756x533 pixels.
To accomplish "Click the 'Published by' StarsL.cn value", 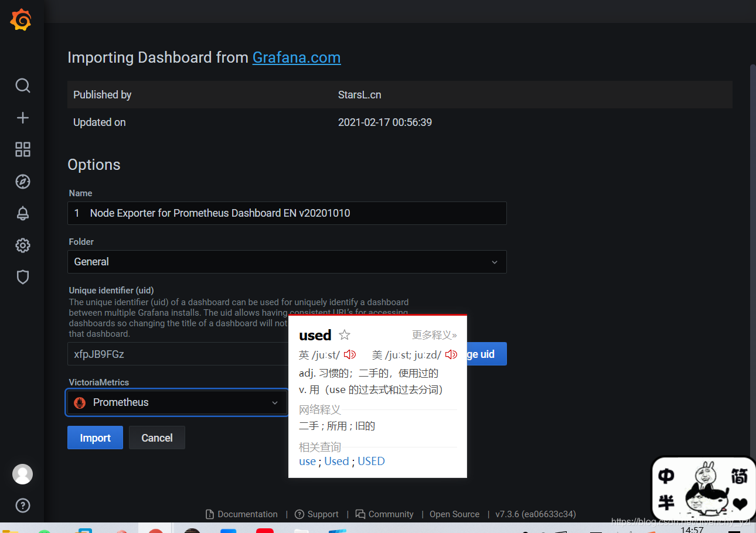I will pos(360,95).
